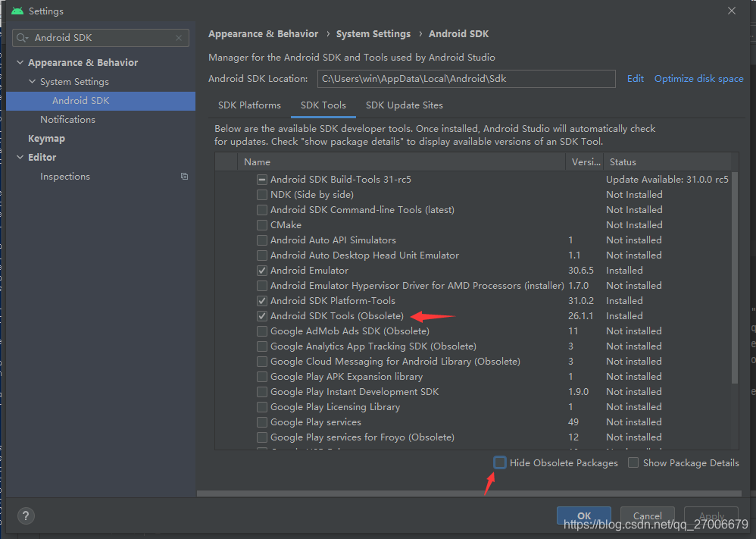The height and width of the screenshot is (539, 756).
Task: Open Notifications settings in the tree
Action: [x=67, y=120]
